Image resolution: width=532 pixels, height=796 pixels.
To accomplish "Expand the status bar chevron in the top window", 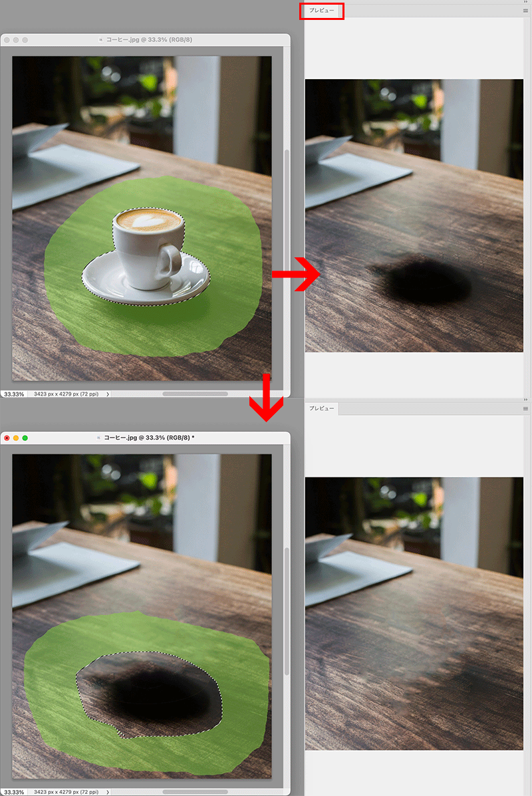I will [x=108, y=394].
